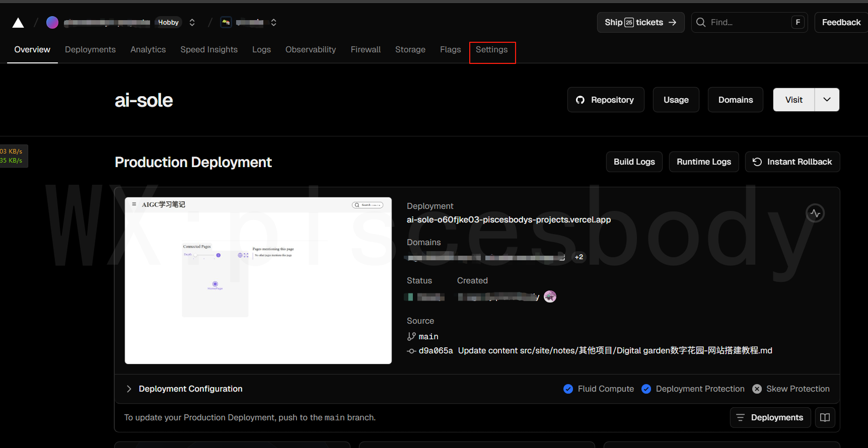868x448 pixels.
Task: Click the activity pulse icon
Action: pos(815,213)
